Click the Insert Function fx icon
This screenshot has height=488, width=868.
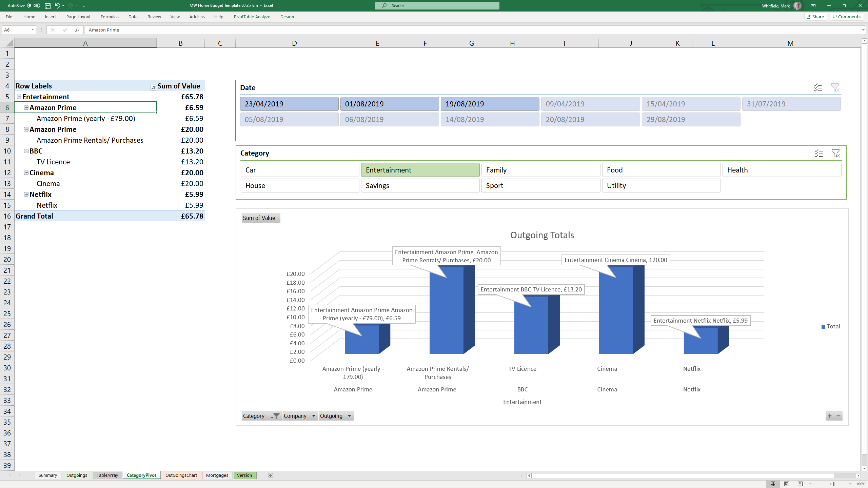tap(77, 30)
